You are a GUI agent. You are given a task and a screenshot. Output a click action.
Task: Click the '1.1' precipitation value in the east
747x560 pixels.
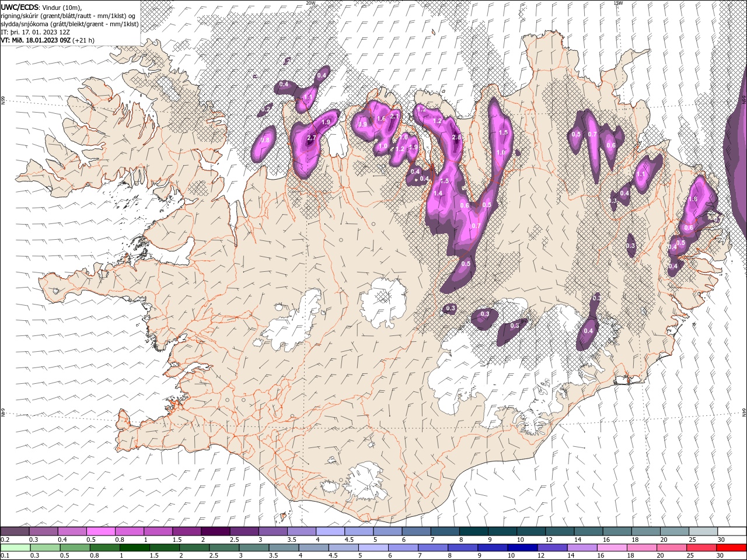click(642, 174)
